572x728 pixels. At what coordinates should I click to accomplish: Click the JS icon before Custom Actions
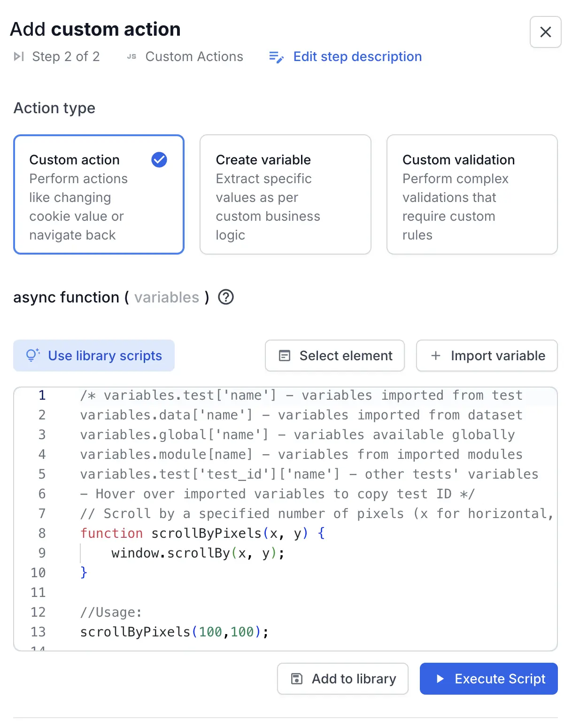click(131, 57)
